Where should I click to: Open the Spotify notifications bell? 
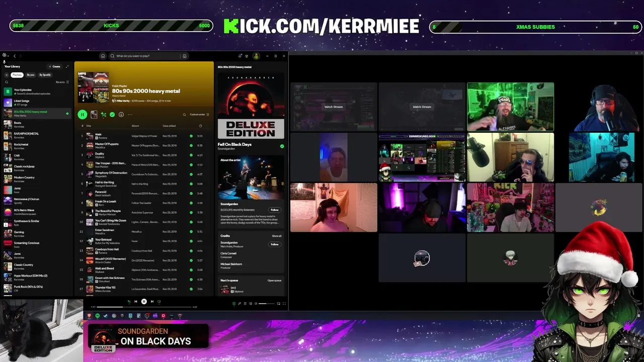click(240, 56)
